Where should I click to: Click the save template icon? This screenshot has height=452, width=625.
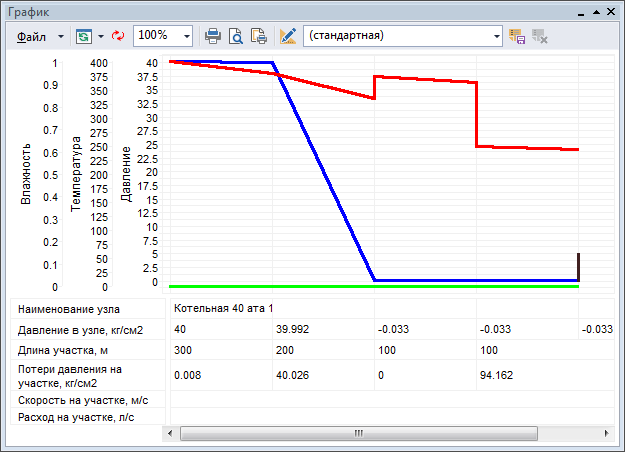517,35
